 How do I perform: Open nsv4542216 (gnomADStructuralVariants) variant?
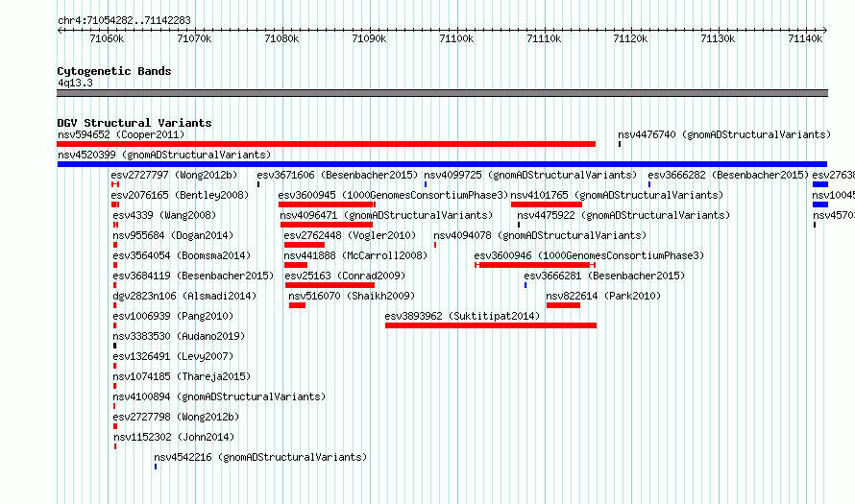(260, 457)
